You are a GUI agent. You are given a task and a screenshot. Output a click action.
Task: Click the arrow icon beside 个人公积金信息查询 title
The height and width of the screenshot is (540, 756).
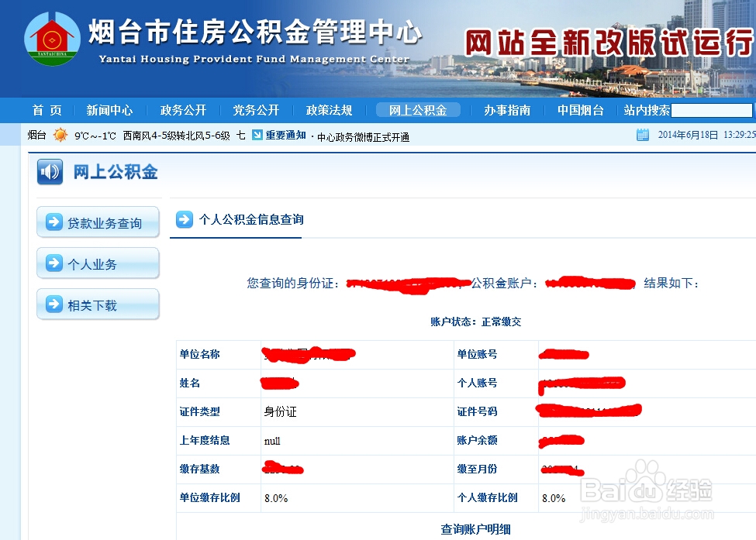tap(183, 219)
